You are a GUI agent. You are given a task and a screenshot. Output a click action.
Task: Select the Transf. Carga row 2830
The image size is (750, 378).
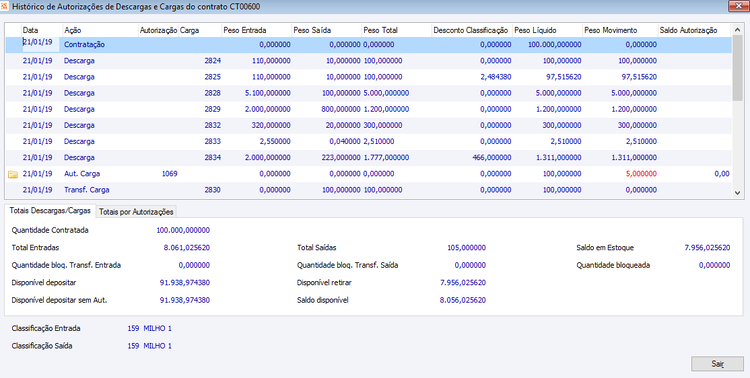(368, 190)
